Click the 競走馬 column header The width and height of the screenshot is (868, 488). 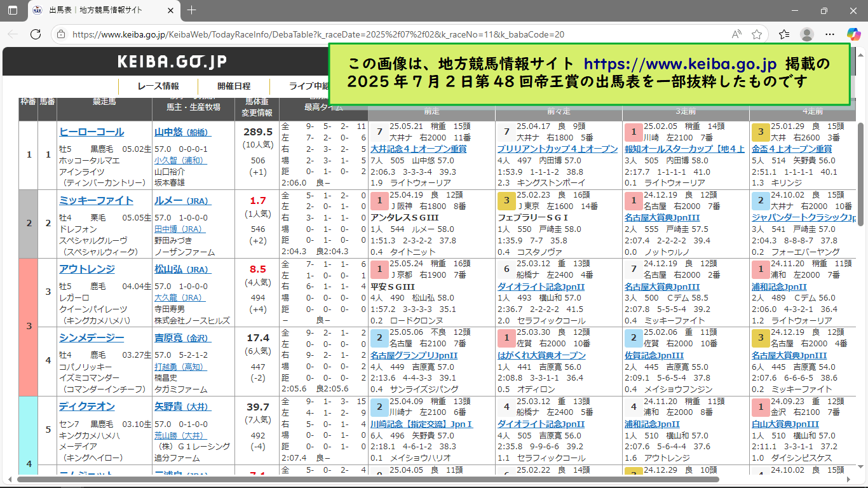[104, 102]
